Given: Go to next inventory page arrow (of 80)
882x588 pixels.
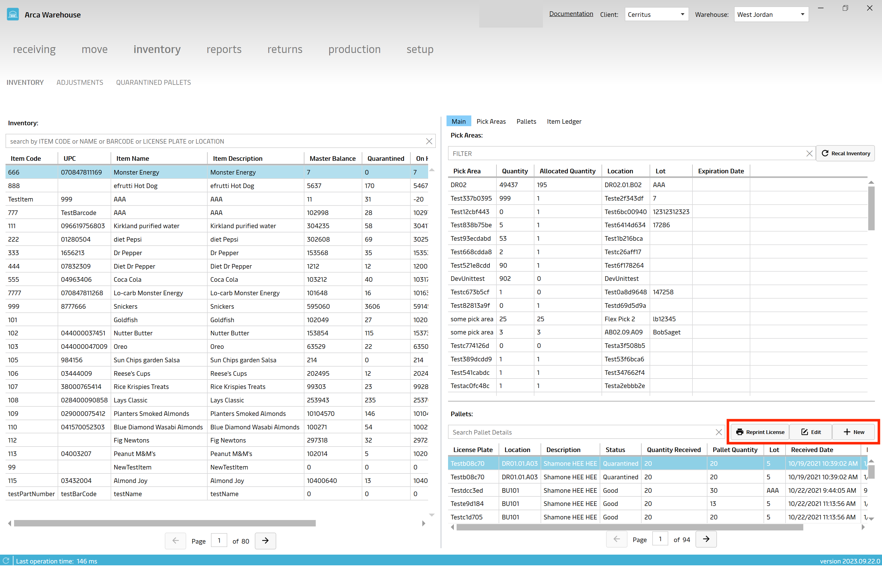Looking at the screenshot, I should (266, 541).
